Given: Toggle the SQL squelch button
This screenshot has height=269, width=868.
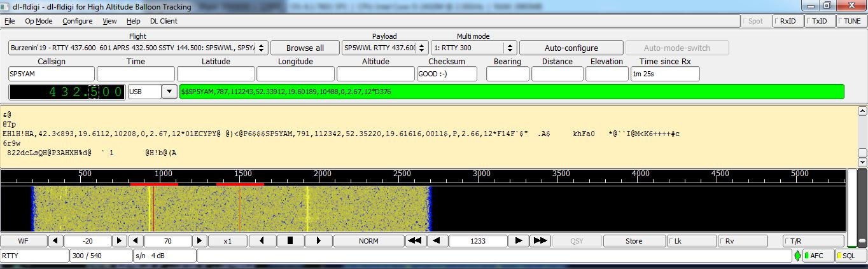Looking at the screenshot, I should tap(850, 256).
